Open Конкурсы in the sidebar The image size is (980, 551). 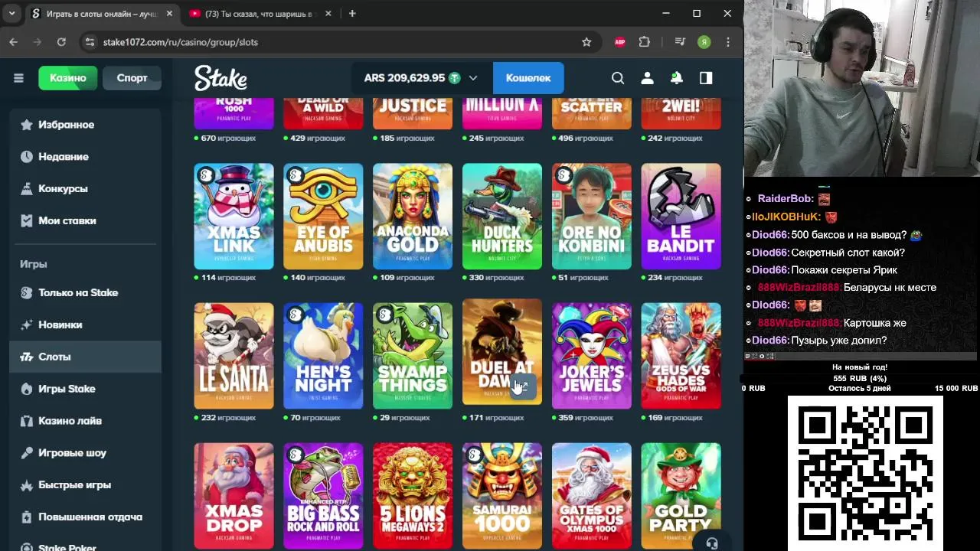click(86, 189)
